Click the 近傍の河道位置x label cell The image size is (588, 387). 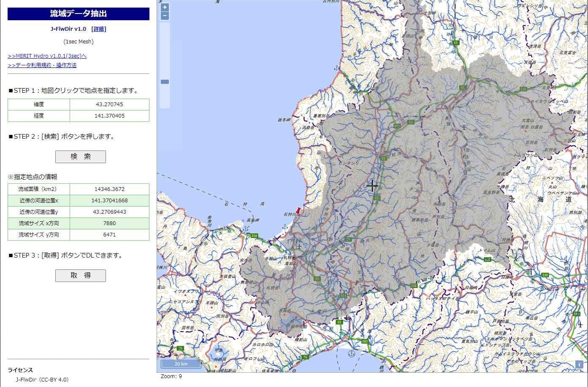39,201
